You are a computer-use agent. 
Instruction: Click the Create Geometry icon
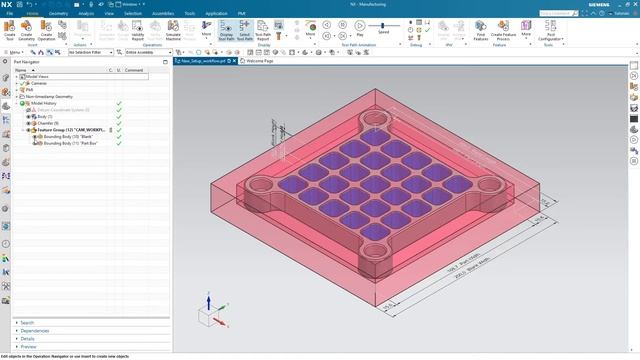click(x=27, y=30)
